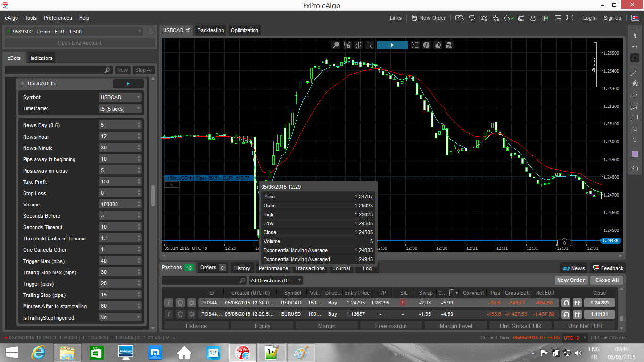Viewport: 644px width, 362px height.
Task: Open the chart zoom tool
Action: (336, 45)
